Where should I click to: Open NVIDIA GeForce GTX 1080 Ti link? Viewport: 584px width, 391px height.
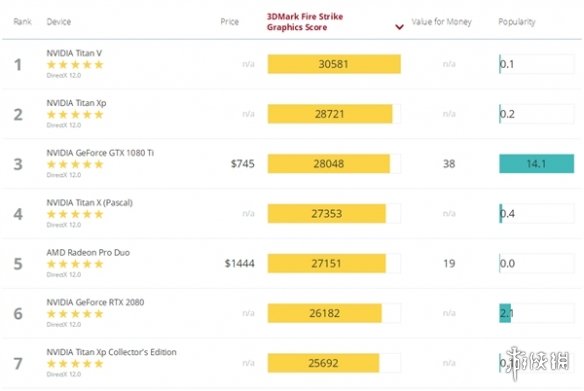(100, 153)
